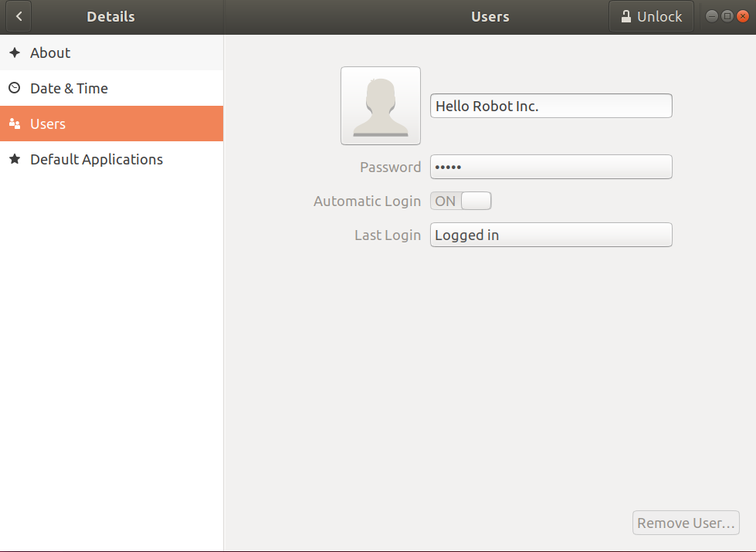Change the user avatar picture

380,106
